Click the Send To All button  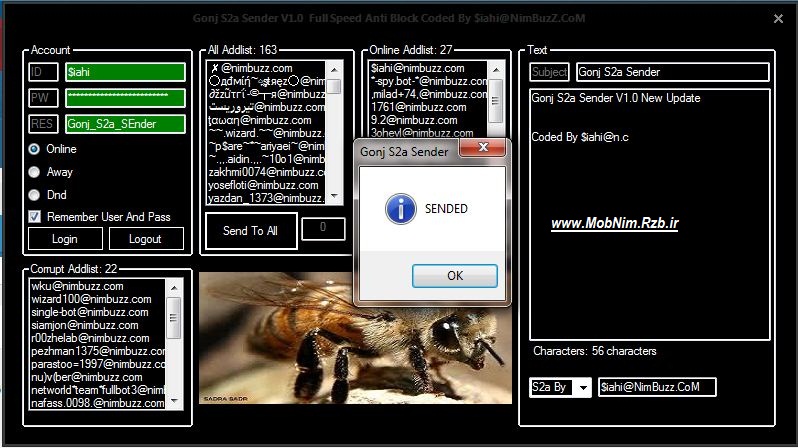click(251, 231)
